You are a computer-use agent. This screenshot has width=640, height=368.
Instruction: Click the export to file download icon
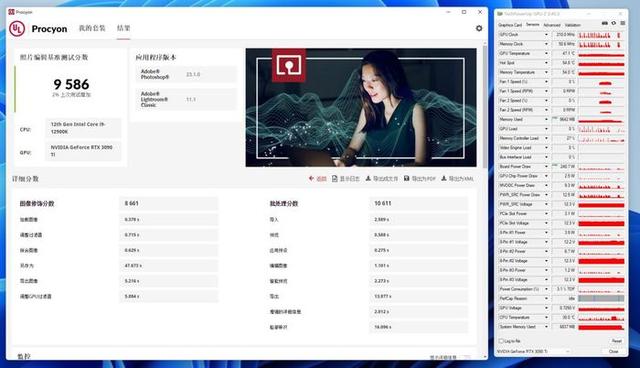click(x=368, y=179)
